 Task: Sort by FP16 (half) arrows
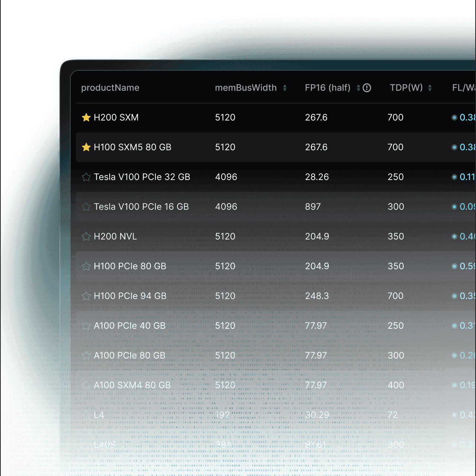358,88
